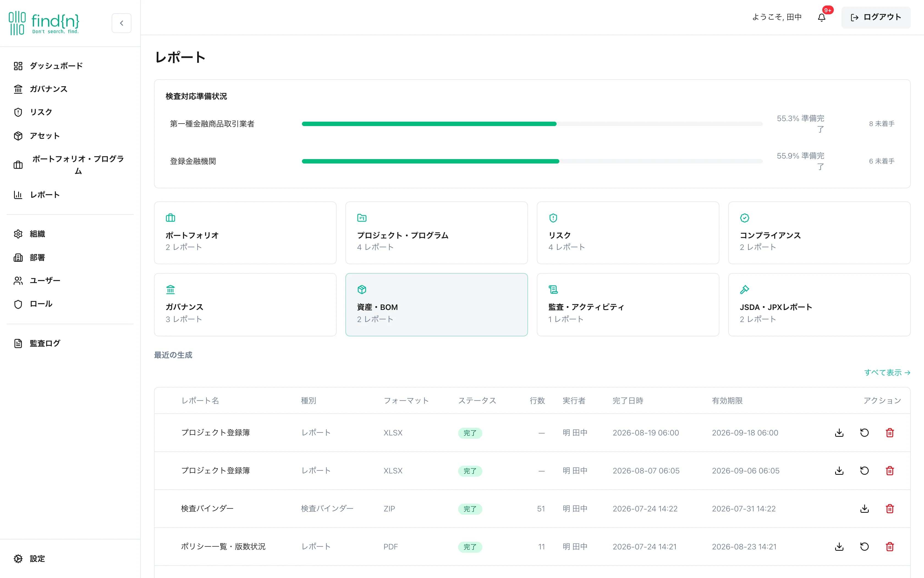924x578 pixels.
Task: Open 監査ログ in the sidebar
Action: pyautogui.click(x=70, y=343)
